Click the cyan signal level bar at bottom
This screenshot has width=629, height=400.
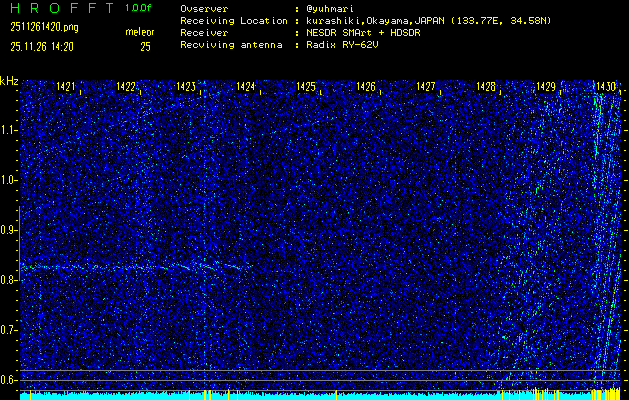click(321, 396)
